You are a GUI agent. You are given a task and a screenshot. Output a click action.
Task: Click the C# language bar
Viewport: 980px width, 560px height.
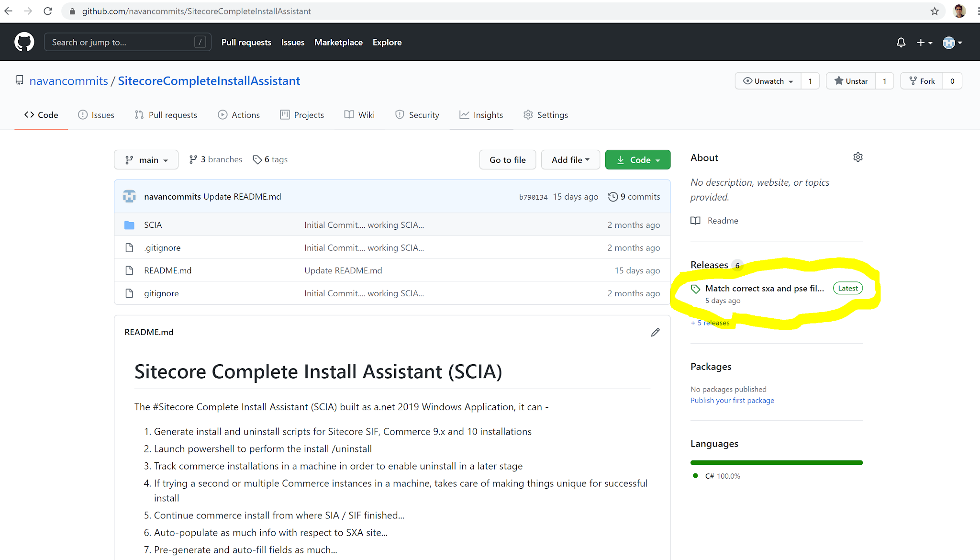pyautogui.click(x=776, y=462)
